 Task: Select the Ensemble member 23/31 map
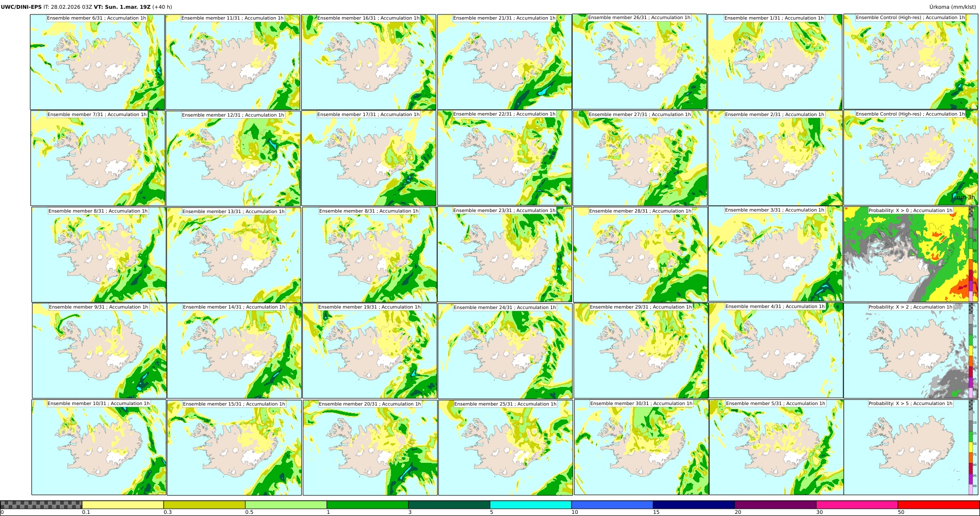point(504,254)
